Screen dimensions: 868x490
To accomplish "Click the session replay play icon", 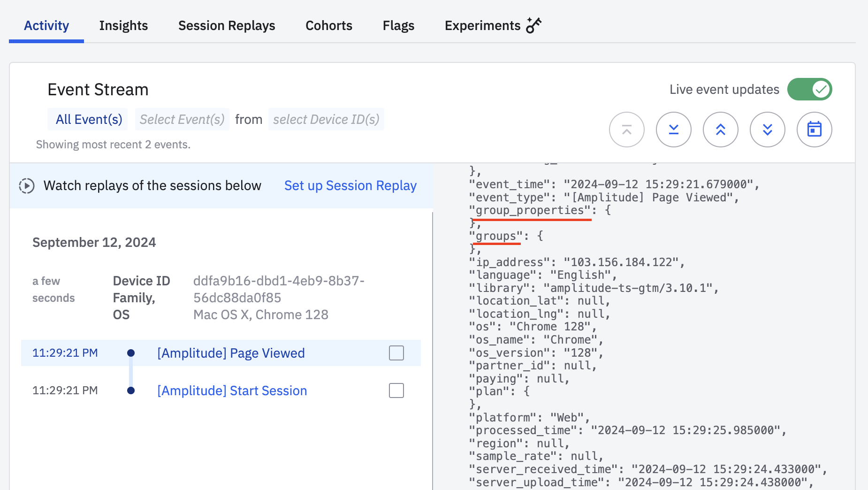I will tap(27, 186).
